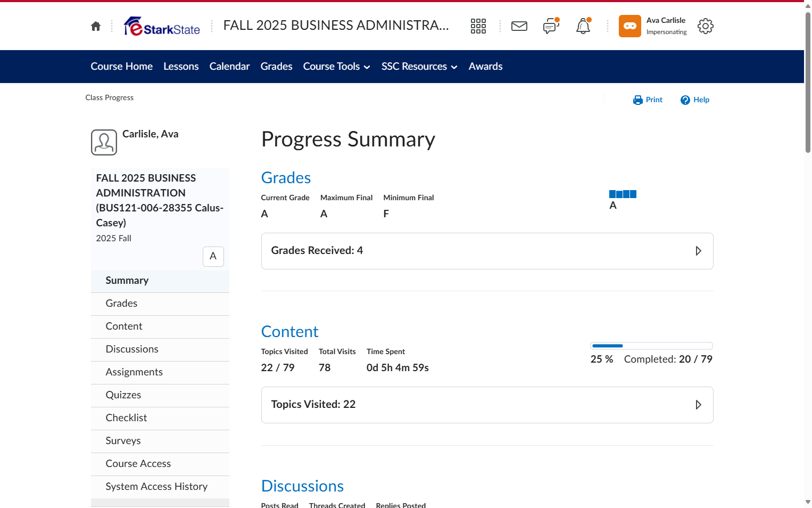812x508 pixels.
Task: Click the Topics Visited 22 / 79 value
Action: (278, 368)
